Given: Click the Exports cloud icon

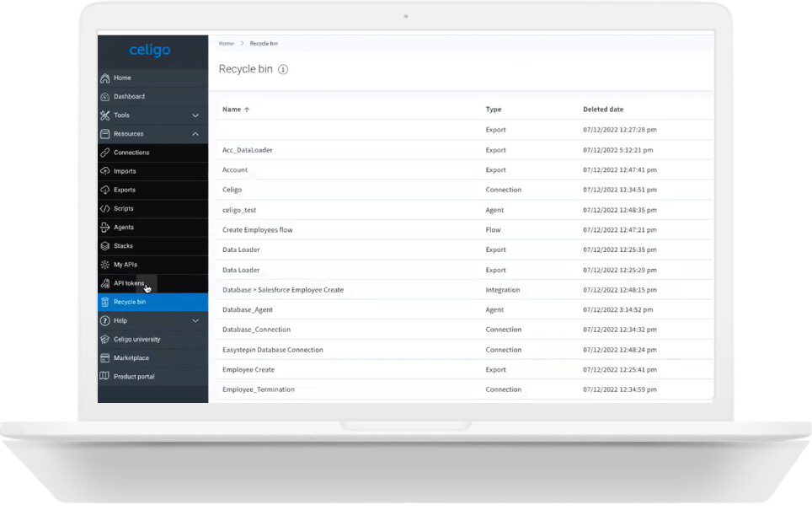Looking at the screenshot, I should tap(105, 190).
